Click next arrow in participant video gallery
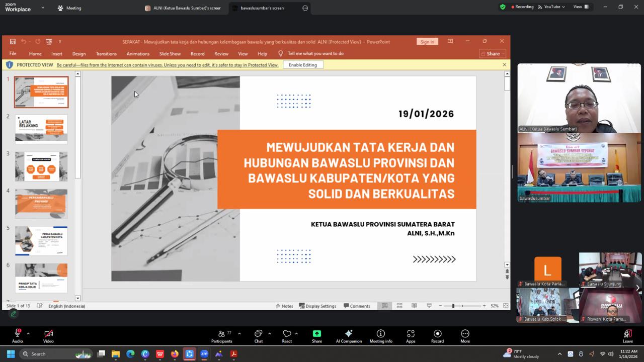Image resolution: width=644 pixels, height=362 pixels. (637, 288)
